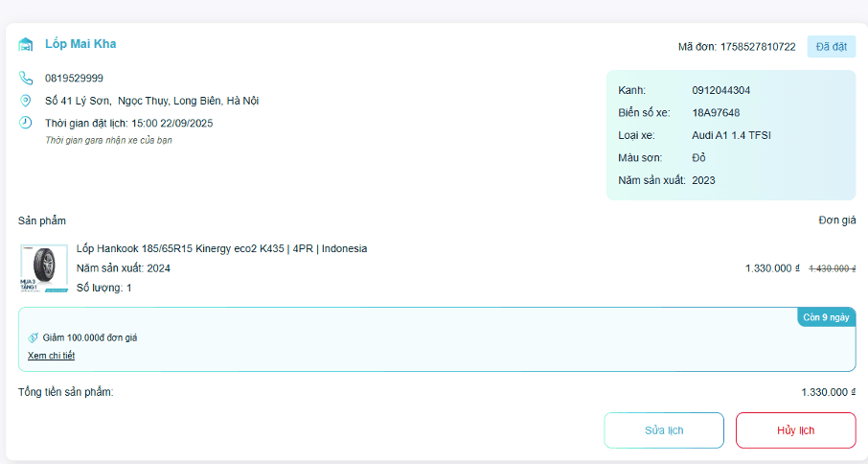The width and height of the screenshot is (868, 464).
Task: Click the car model Audi A1 1.4 TFSI
Action: point(731,135)
